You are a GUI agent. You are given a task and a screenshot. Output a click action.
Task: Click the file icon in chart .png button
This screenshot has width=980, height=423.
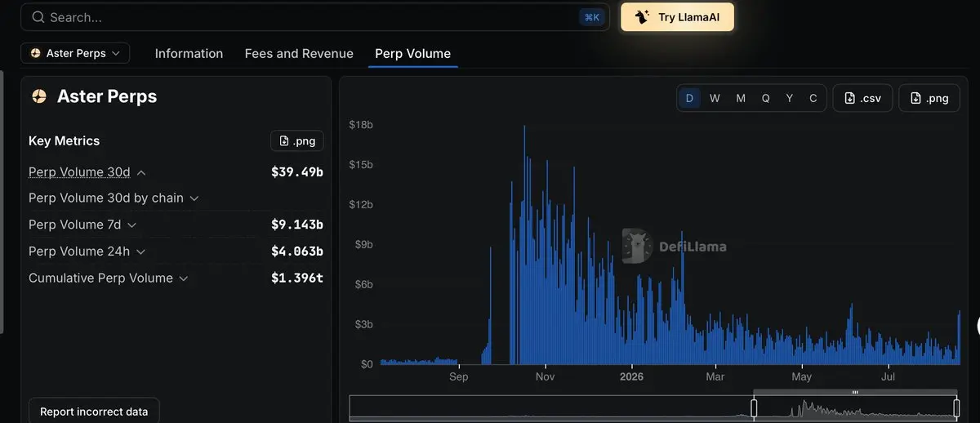[916, 98]
